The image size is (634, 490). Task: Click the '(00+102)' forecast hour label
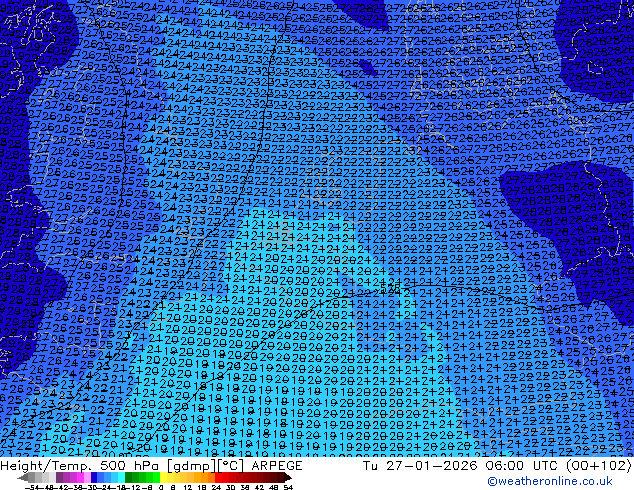click(598, 466)
